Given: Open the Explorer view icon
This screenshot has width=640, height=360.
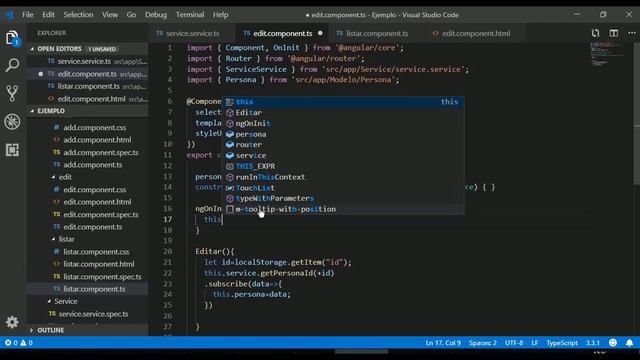Looking at the screenshot, I should [12, 38].
